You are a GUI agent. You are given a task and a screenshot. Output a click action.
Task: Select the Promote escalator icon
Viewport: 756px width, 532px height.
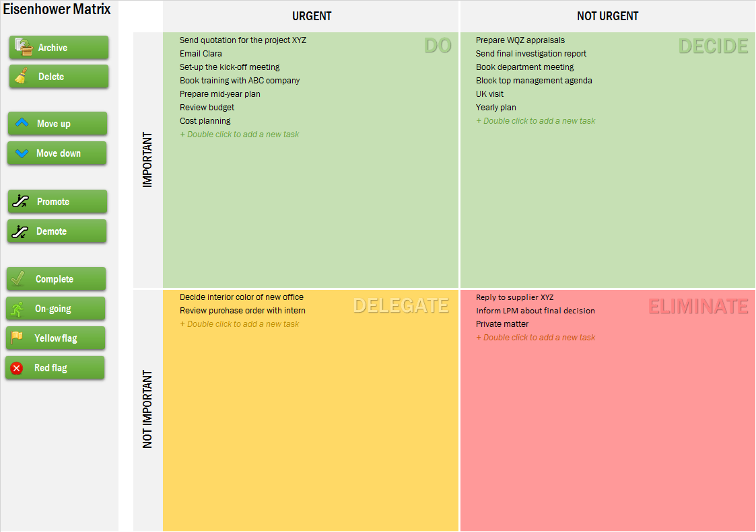tap(20, 202)
